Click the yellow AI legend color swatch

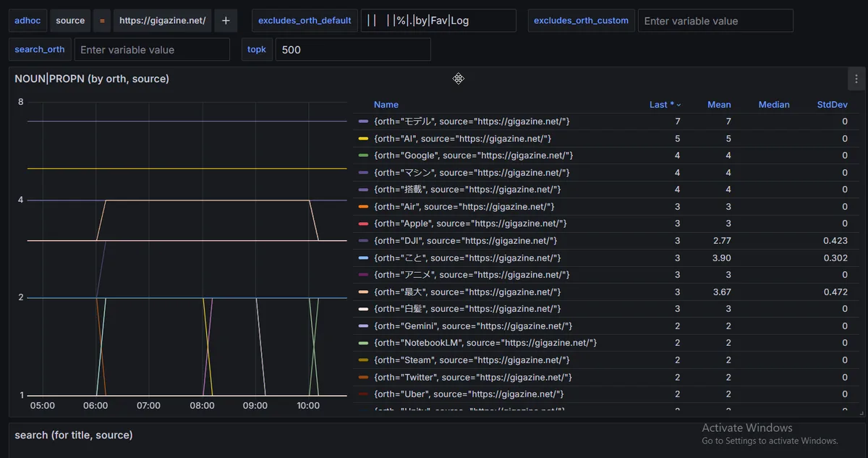point(363,139)
